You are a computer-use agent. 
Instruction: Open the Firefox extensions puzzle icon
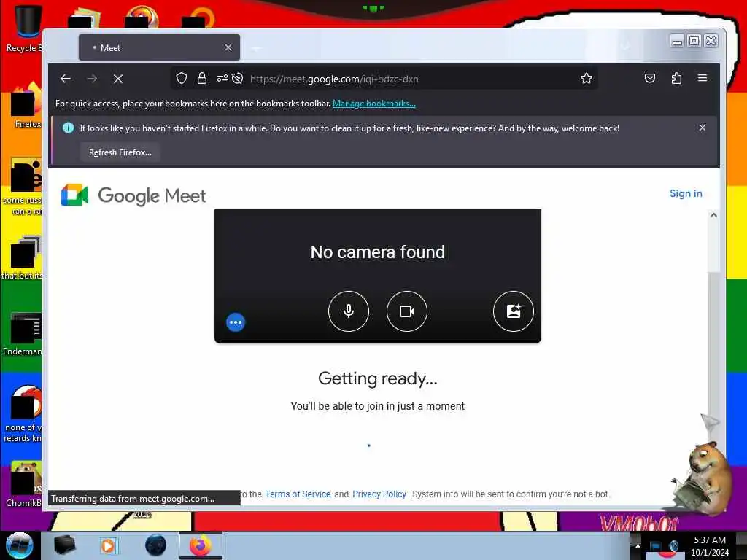(x=676, y=78)
